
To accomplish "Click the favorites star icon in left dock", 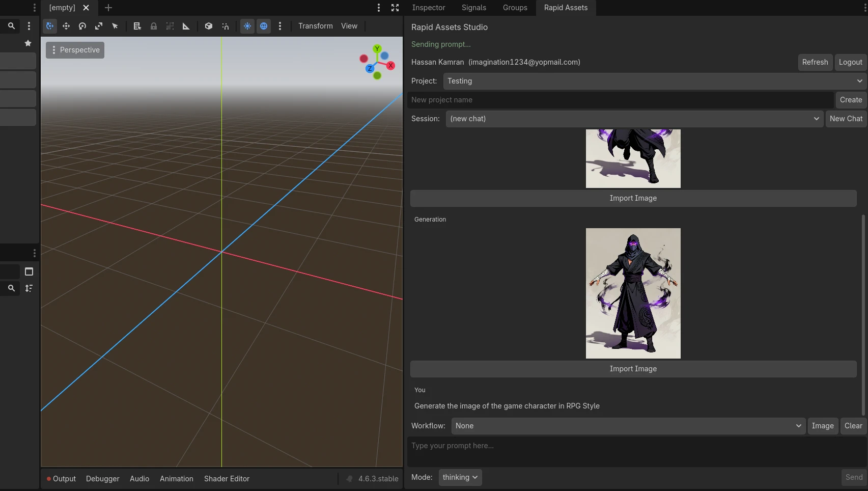I will tap(28, 43).
